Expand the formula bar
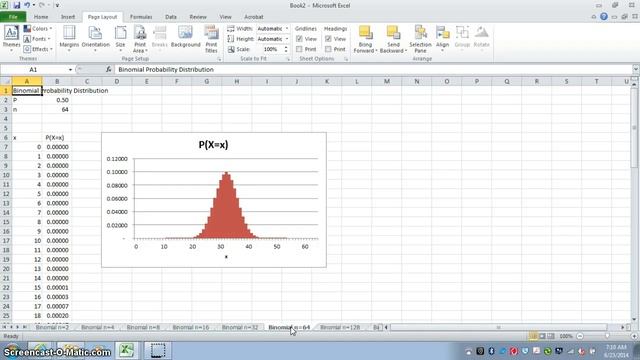This screenshot has height=360, width=640. pos(636,69)
